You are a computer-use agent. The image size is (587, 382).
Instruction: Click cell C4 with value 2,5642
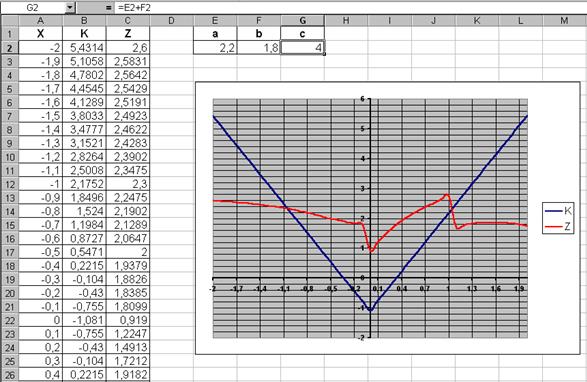pyautogui.click(x=128, y=75)
